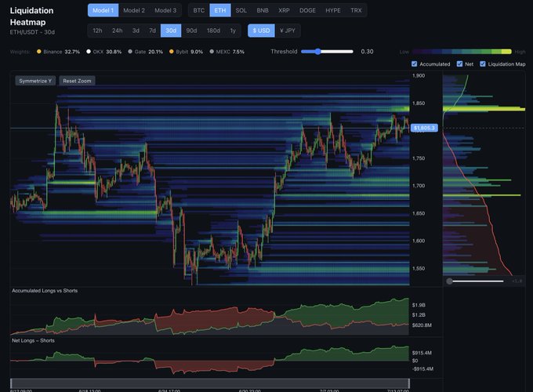
Task: Choose the HYPE coin
Action: tap(333, 10)
